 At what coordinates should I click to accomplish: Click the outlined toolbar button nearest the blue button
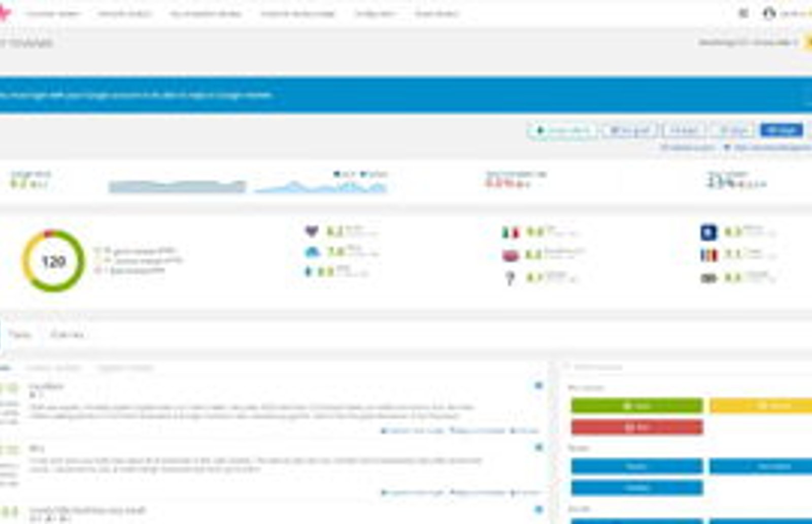pos(733,131)
